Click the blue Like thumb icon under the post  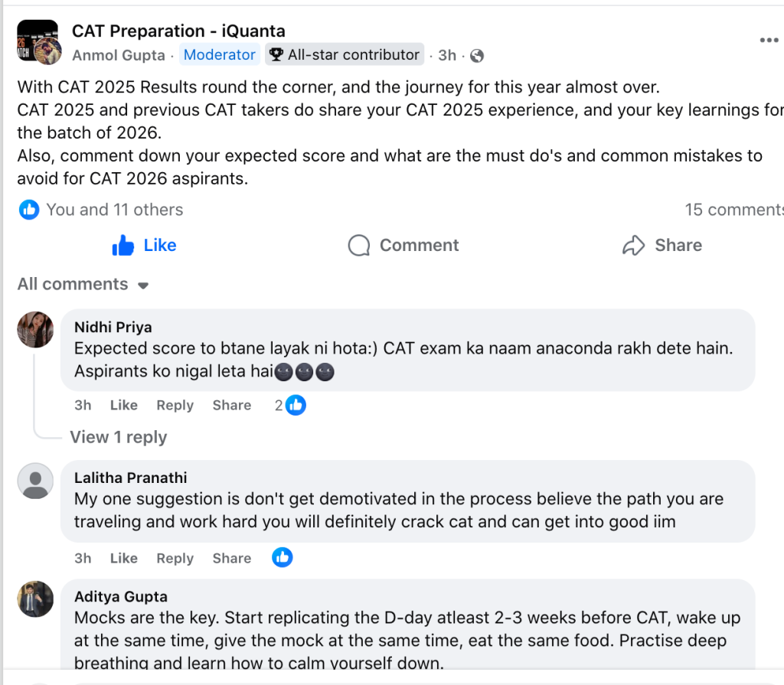click(123, 245)
